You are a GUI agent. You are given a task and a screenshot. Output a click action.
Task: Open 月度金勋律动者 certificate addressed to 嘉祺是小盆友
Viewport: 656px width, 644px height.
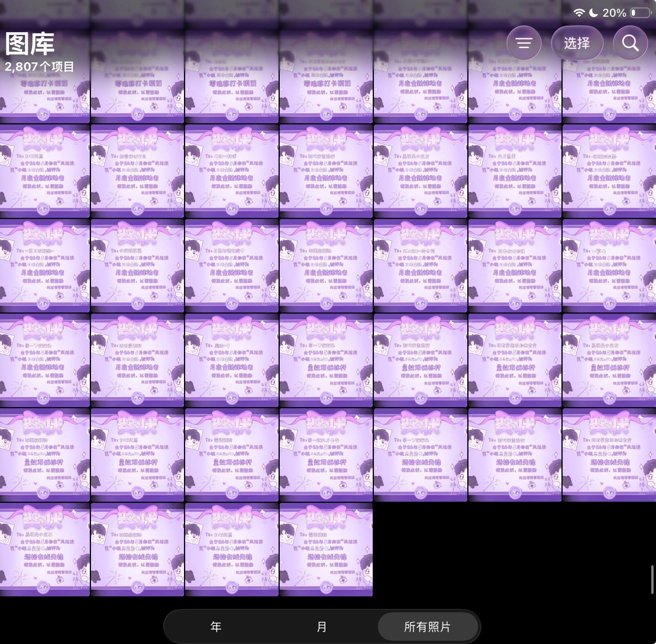point(420,171)
